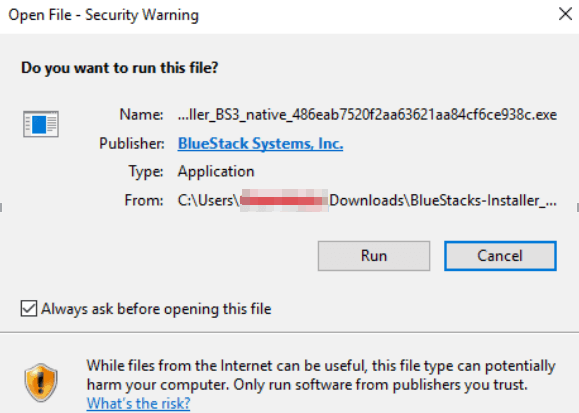Click the From: field label
Image resolution: width=579 pixels, height=413 pixels.
click(144, 201)
